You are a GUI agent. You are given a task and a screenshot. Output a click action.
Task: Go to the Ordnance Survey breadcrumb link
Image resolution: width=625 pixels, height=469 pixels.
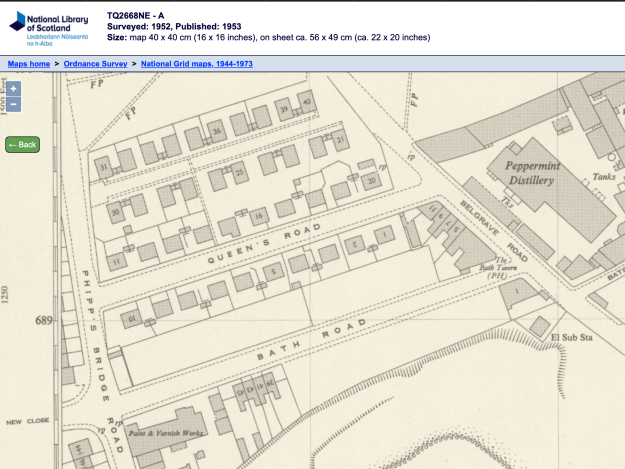[95, 63]
